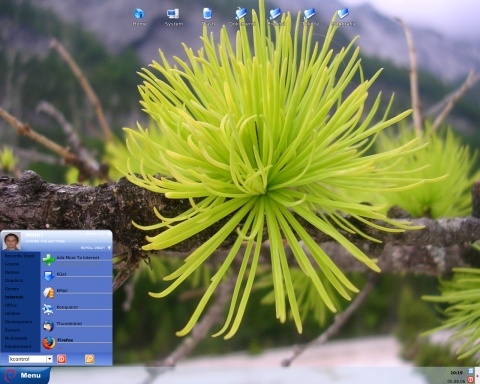Select the System category in menu
This screenshot has height=384, width=480.
click(12, 330)
